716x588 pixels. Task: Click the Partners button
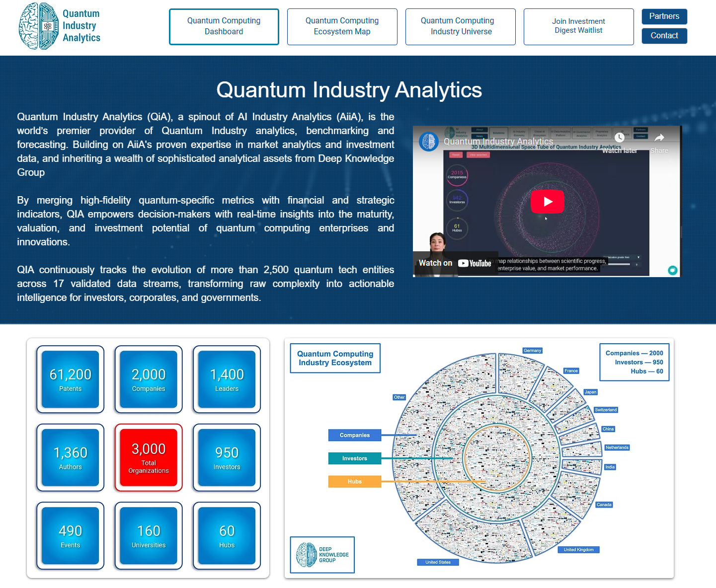(664, 16)
